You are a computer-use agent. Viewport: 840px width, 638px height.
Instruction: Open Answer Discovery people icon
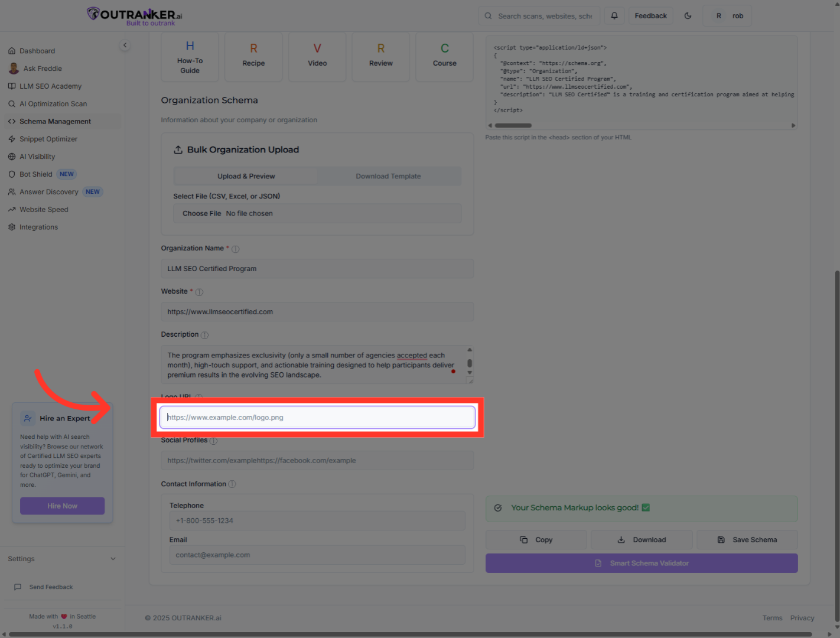click(x=12, y=192)
